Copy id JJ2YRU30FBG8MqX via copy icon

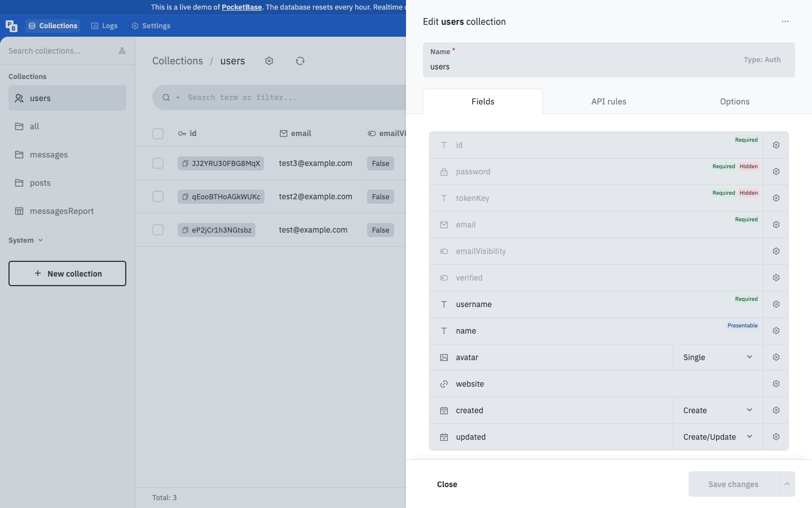(x=185, y=163)
